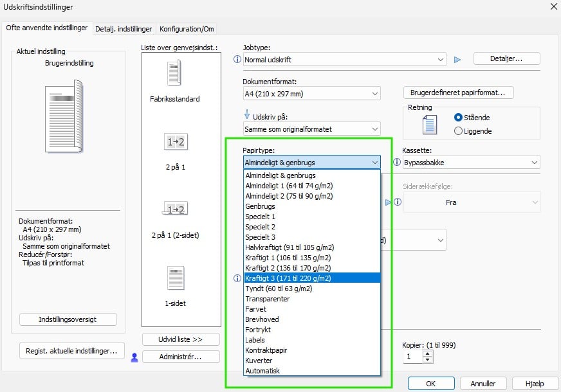The image size is (561, 392).
Task: Select the 2 på 1 (2-sidet) icon
Action: [x=176, y=209]
